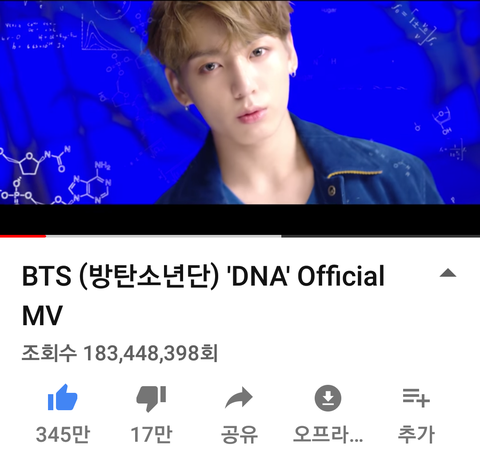Click the unbuffered dark end of the progress bar
The image size is (480, 452).
(381, 236)
